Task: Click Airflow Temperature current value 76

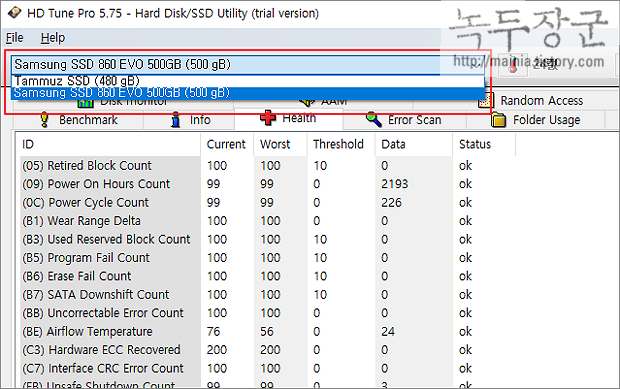Action: [x=214, y=331]
